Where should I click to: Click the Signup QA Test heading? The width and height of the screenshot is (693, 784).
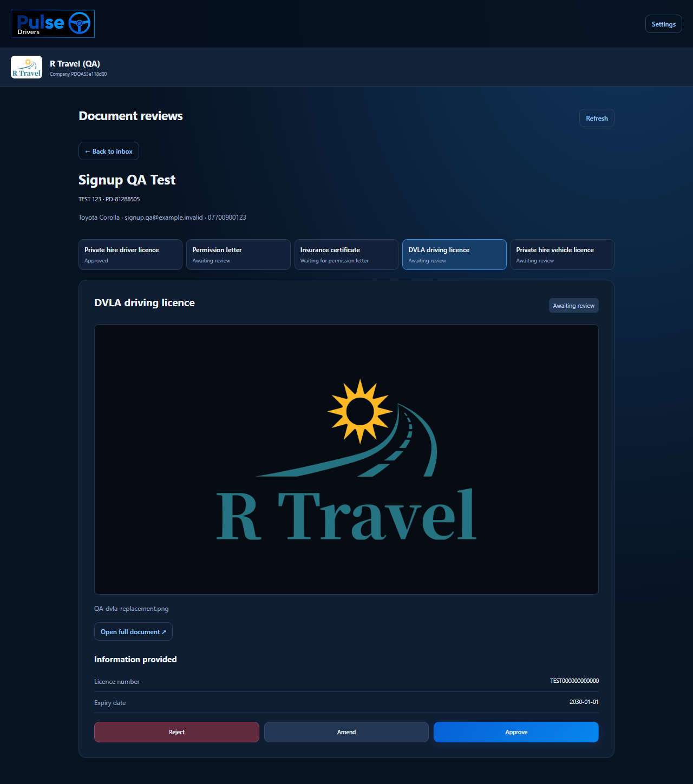tap(127, 180)
